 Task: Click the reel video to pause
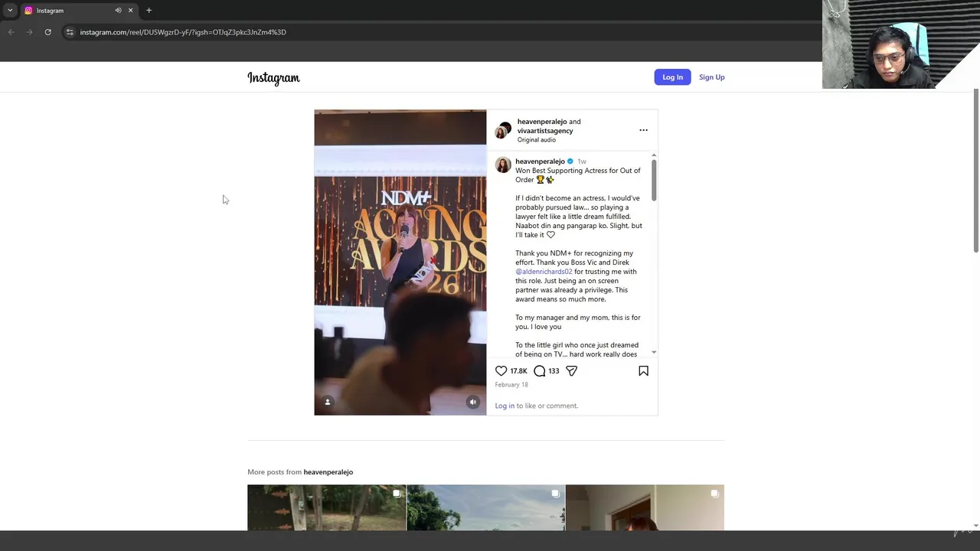(400, 262)
